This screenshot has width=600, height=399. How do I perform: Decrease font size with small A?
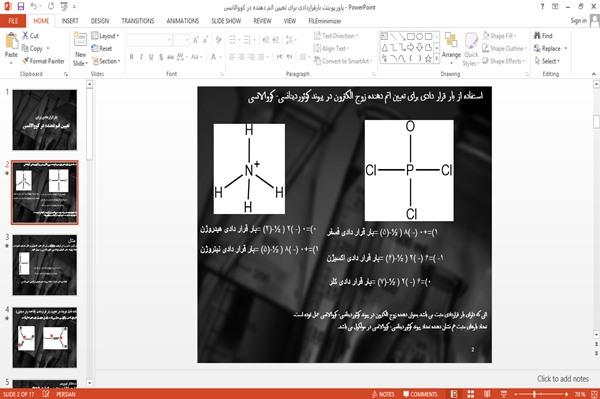(206, 40)
